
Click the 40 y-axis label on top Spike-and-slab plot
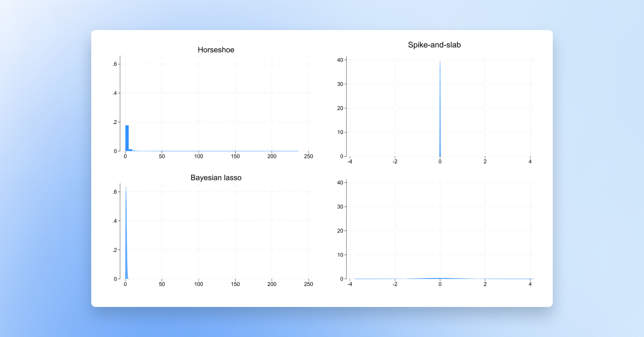pyautogui.click(x=340, y=60)
